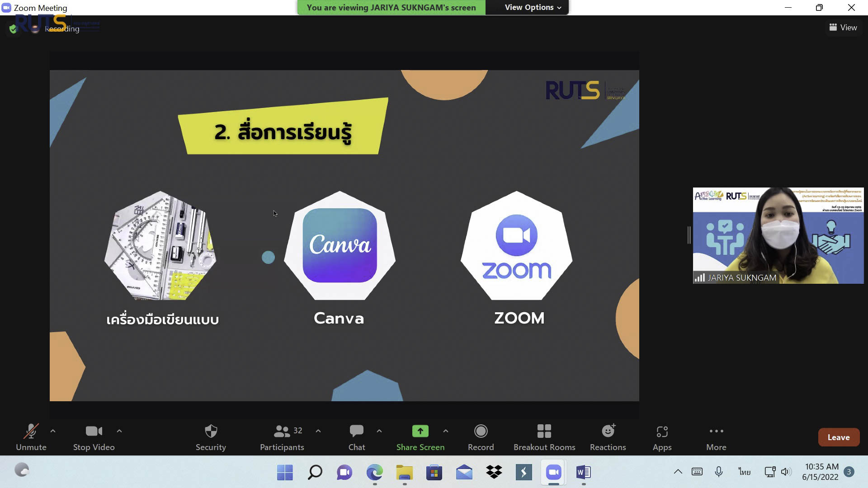Click the green Share Screen button

point(420,437)
